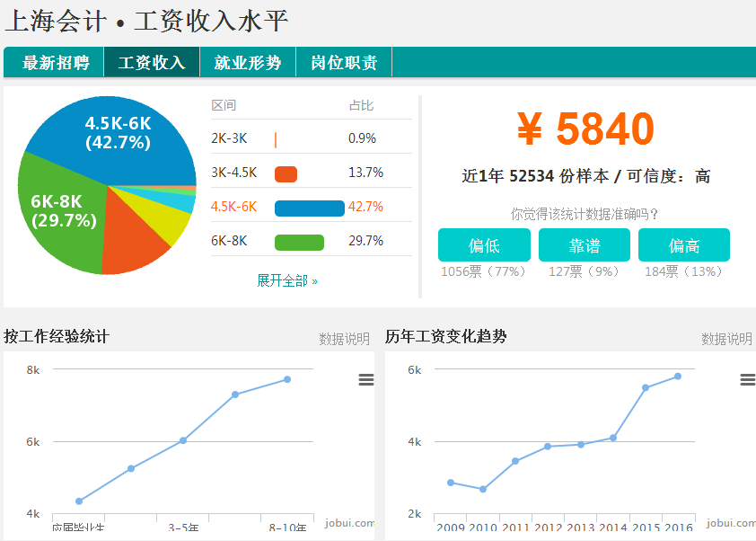756x541 pixels.
Task: Vote 偏低 on salary accuracy
Action: point(484,245)
